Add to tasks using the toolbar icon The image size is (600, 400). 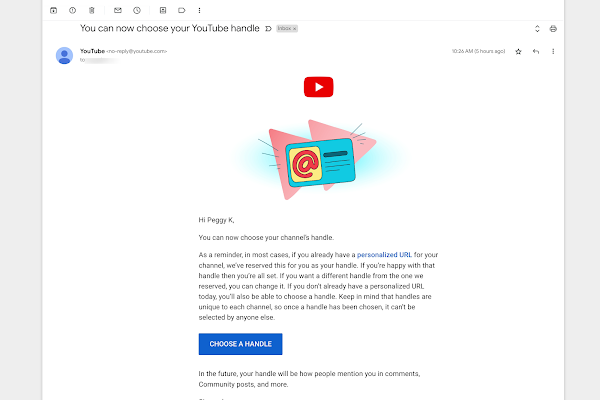(163, 10)
